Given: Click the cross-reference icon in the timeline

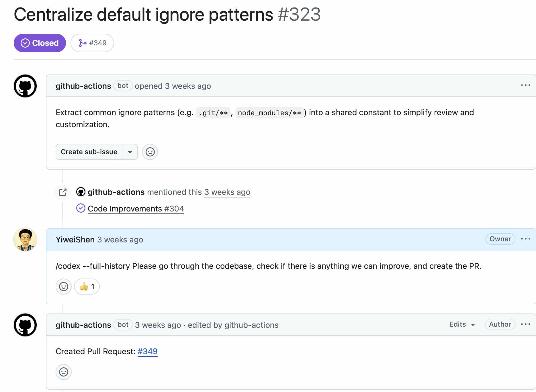Looking at the screenshot, I should tap(63, 192).
